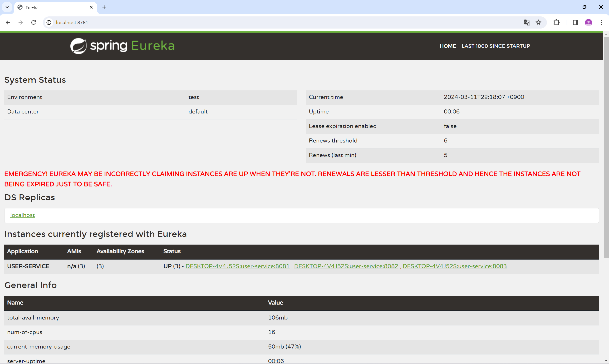Open the Extensions puzzle icon

pos(556,23)
